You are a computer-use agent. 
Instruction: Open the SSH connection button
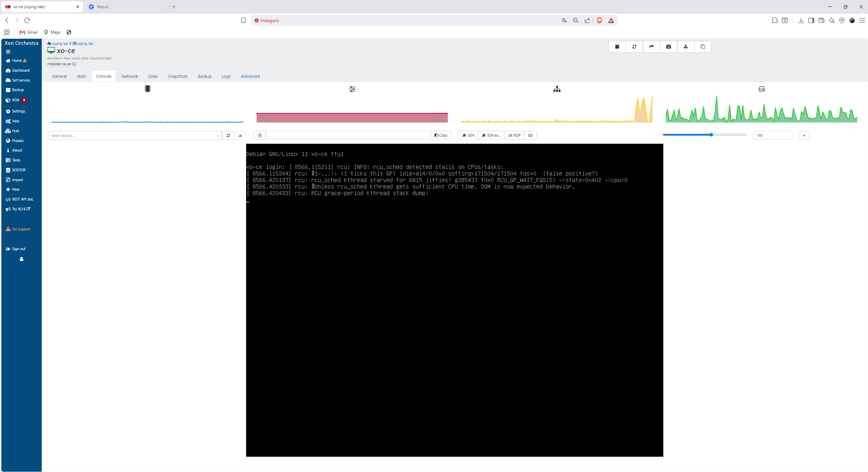pos(468,135)
